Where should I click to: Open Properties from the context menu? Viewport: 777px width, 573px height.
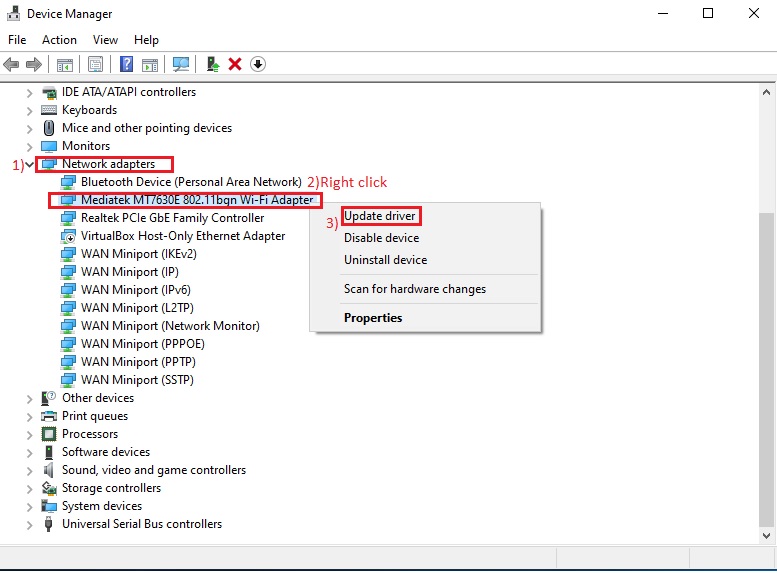(x=373, y=318)
